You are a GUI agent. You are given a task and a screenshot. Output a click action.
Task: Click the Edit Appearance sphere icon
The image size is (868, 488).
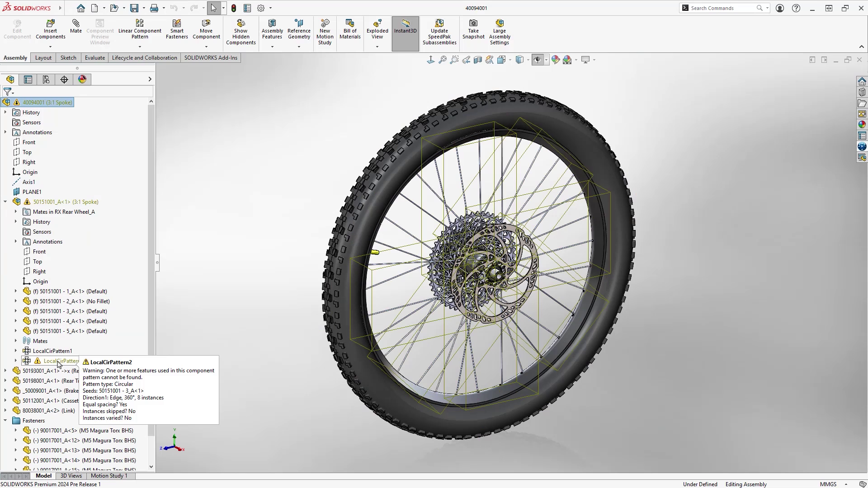[556, 60]
